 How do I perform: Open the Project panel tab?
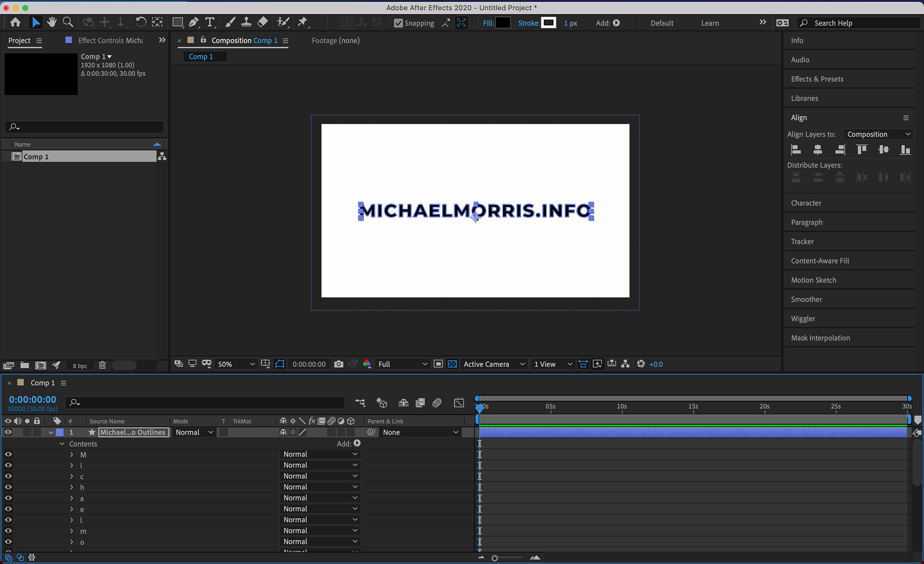point(19,40)
